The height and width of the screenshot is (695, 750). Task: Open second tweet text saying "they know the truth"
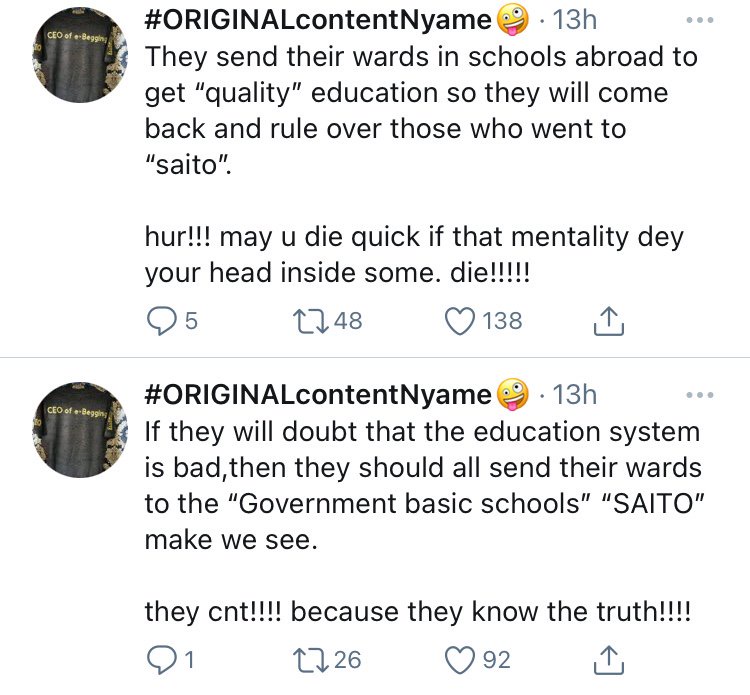point(420,612)
